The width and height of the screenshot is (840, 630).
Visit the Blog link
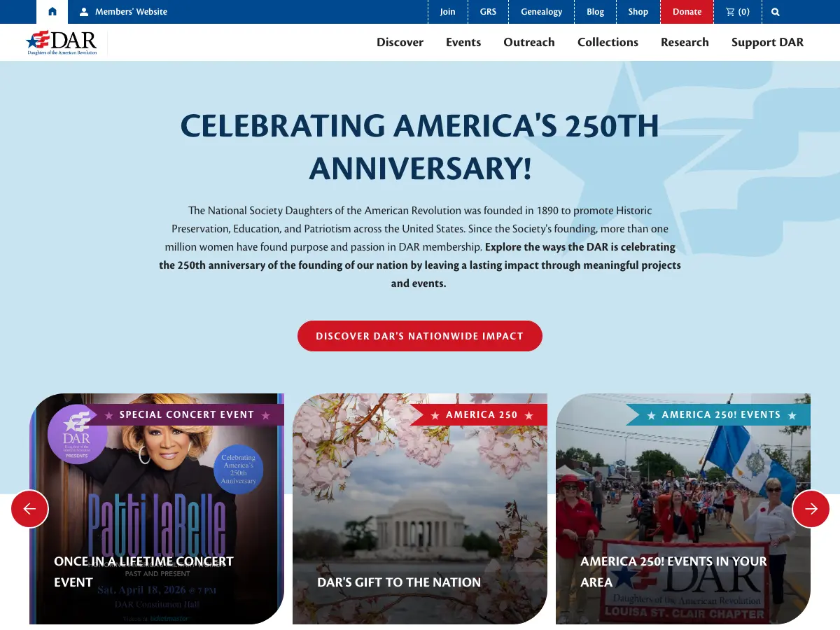click(596, 12)
